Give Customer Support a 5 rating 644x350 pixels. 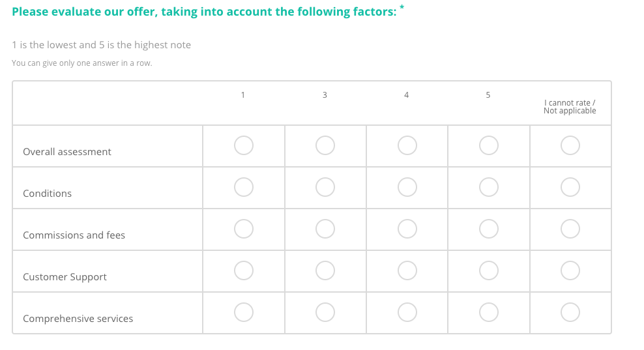489,270
